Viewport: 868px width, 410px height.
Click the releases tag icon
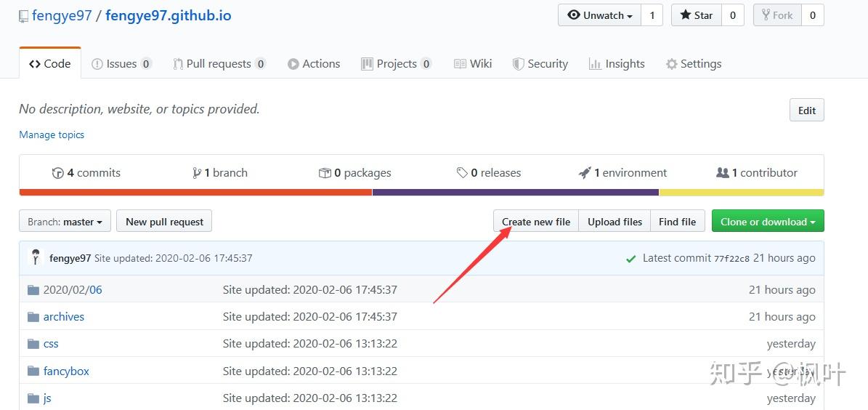(462, 173)
